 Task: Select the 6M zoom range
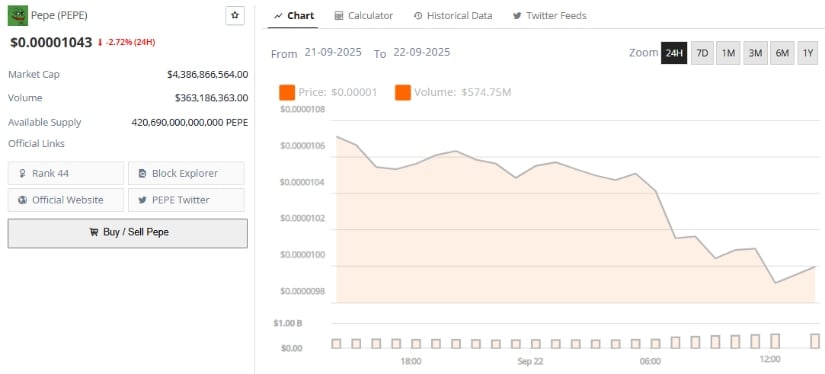(x=782, y=53)
